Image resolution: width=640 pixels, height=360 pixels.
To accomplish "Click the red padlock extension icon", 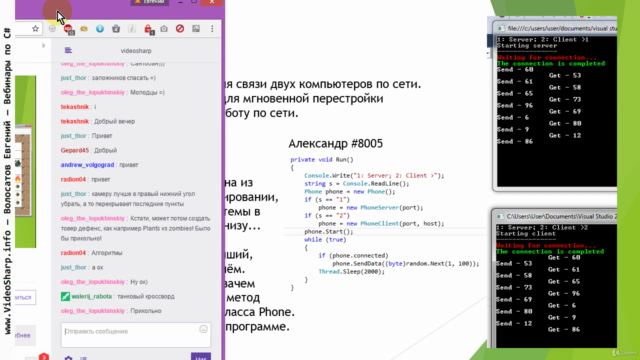I will click(x=148, y=29).
